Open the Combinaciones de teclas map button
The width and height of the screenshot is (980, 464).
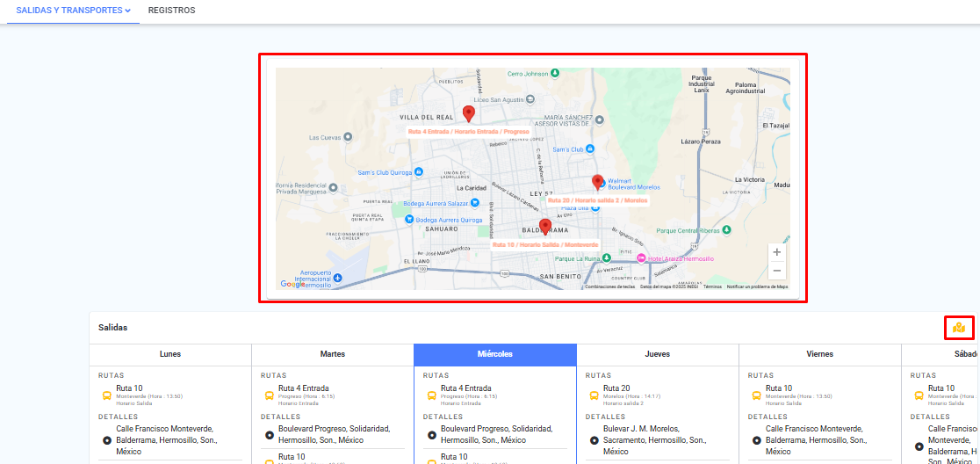(x=610, y=287)
